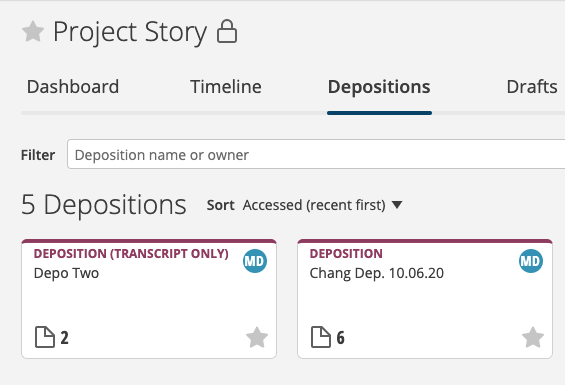Screen dimensions: 565x385
Task: Click the MD avatar on Depo Two
Action: [255, 261]
